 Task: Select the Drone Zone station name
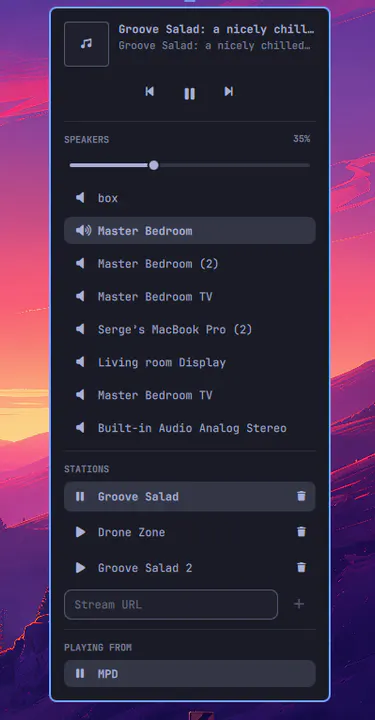[131, 533]
